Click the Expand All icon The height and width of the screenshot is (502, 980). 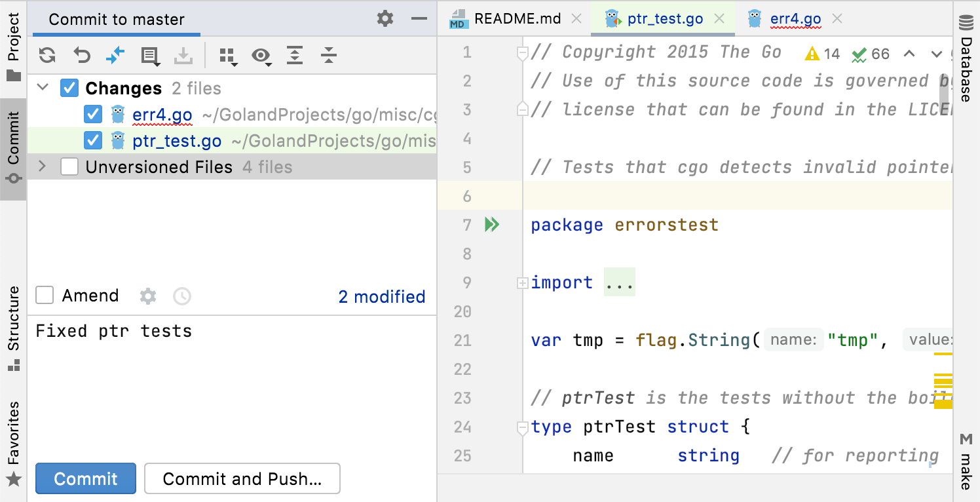click(x=295, y=56)
